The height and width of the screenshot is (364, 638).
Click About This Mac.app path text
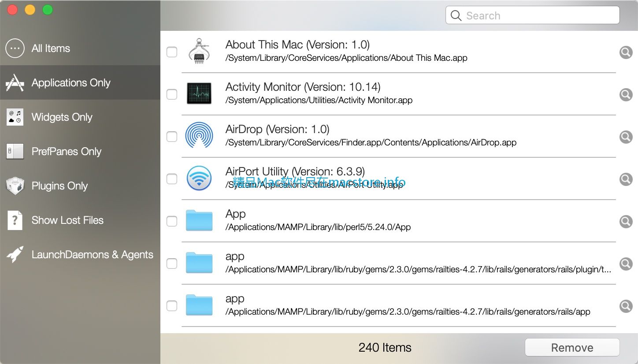(x=346, y=58)
